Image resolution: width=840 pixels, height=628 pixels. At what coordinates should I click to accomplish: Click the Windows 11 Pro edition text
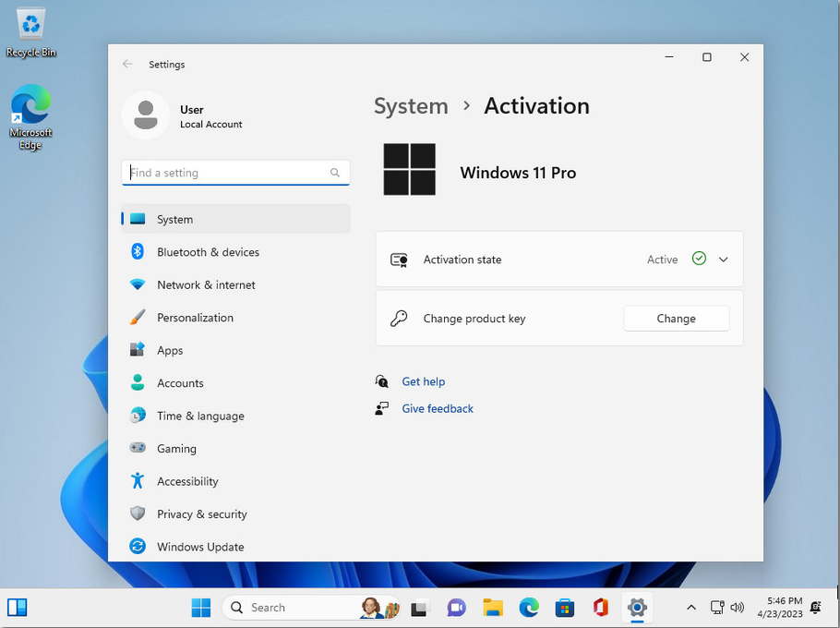click(518, 173)
